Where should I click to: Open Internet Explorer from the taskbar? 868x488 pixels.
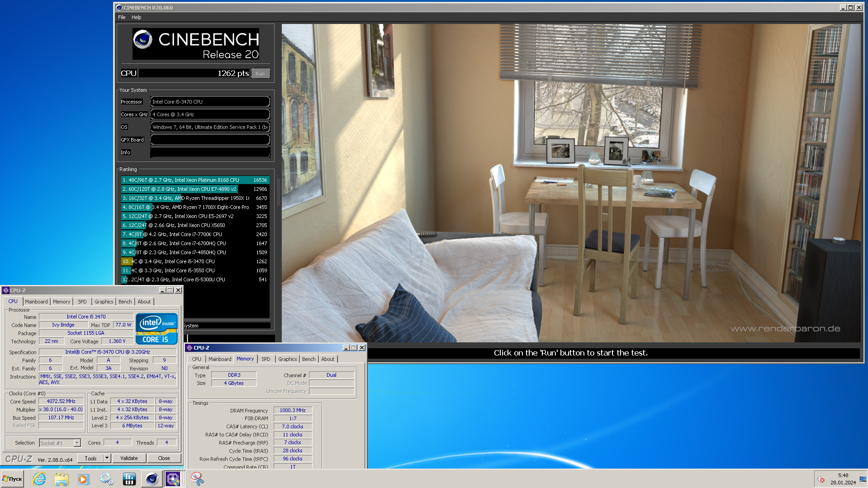[x=39, y=479]
